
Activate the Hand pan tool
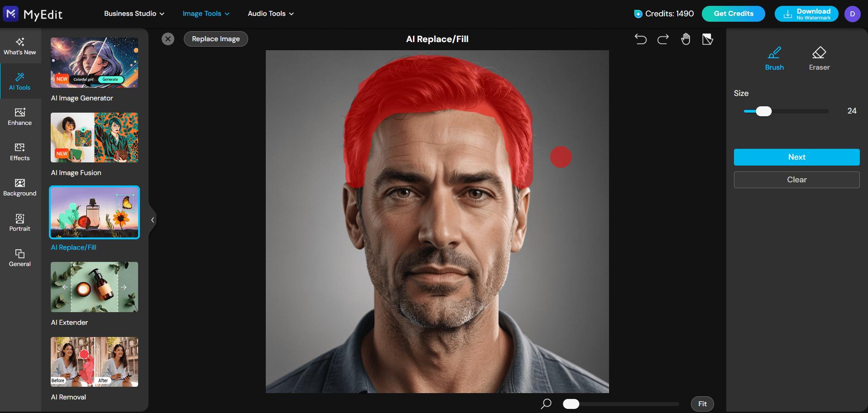[x=685, y=39]
